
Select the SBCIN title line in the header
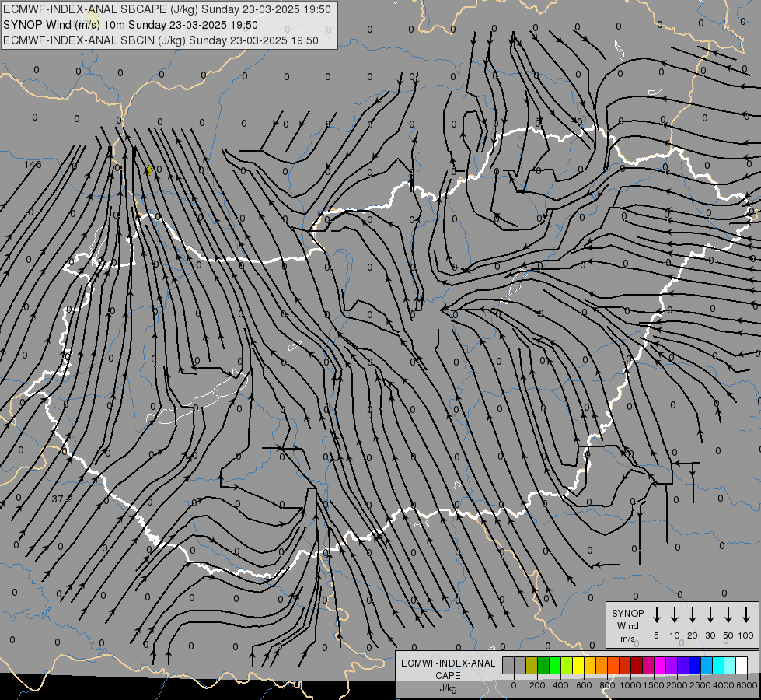tap(161, 40)
